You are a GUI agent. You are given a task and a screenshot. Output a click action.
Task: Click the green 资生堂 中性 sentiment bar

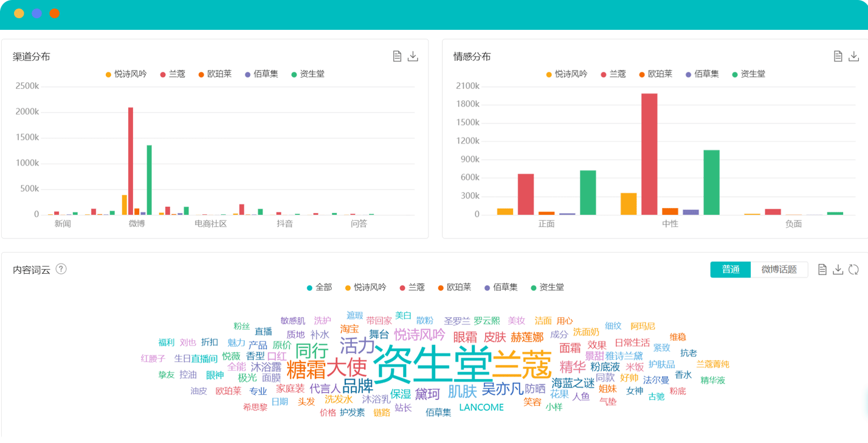(711, 183)
